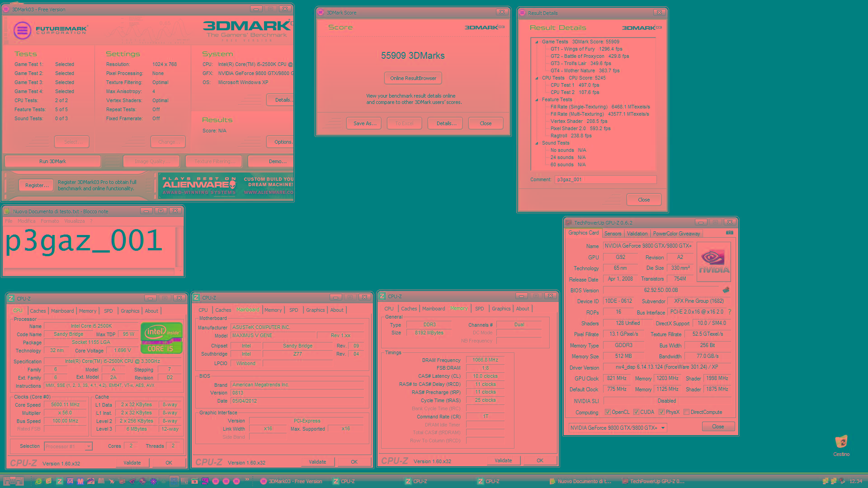The image size is (868, 488).
Task: Click the GPU-Z screenshot camera icon
Action: [x=730, y=233]
